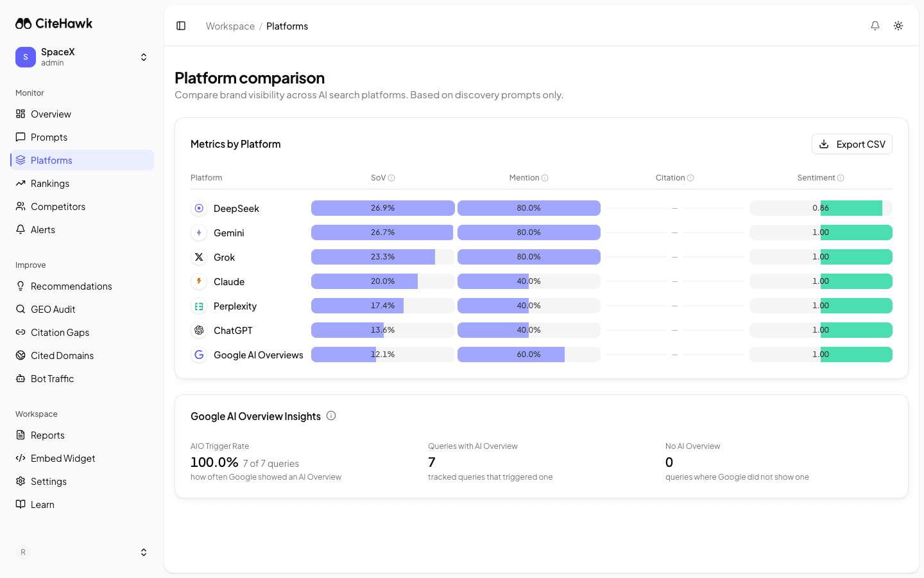Open the Learn page
Viewport: 924px width, 578px height.
tap(82, 504)
